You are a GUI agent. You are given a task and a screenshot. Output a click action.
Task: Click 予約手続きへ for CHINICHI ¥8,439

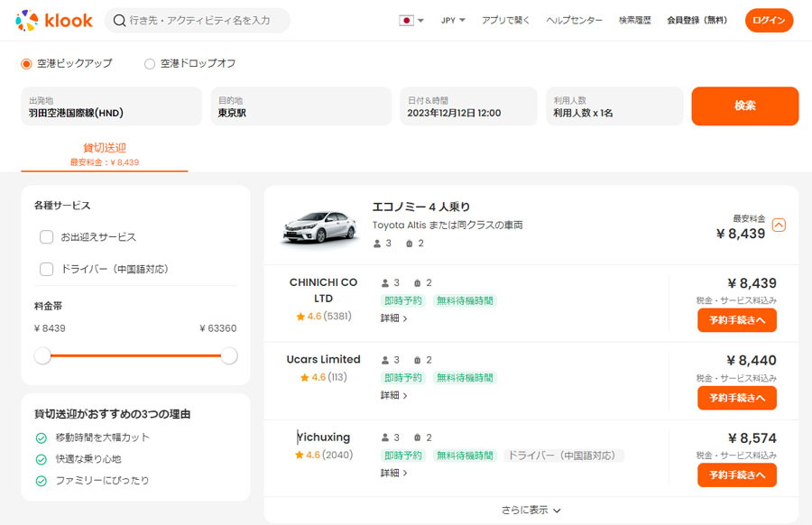737,320
